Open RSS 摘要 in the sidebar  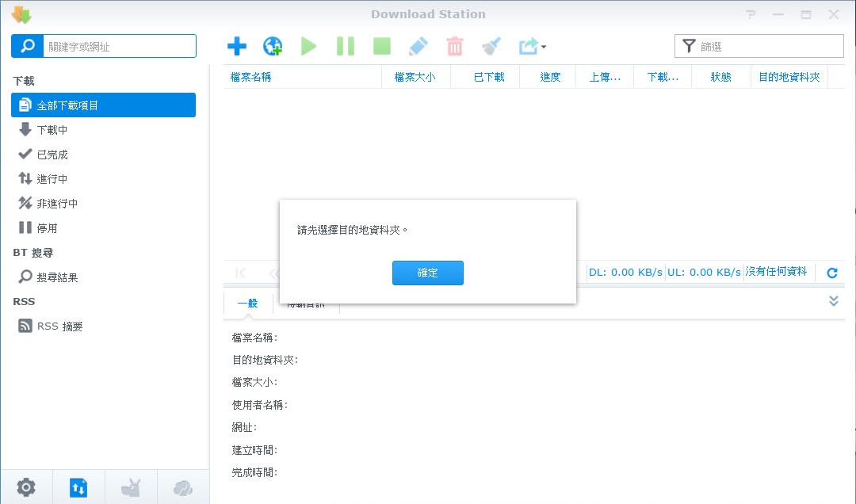(x=103, y=326)
